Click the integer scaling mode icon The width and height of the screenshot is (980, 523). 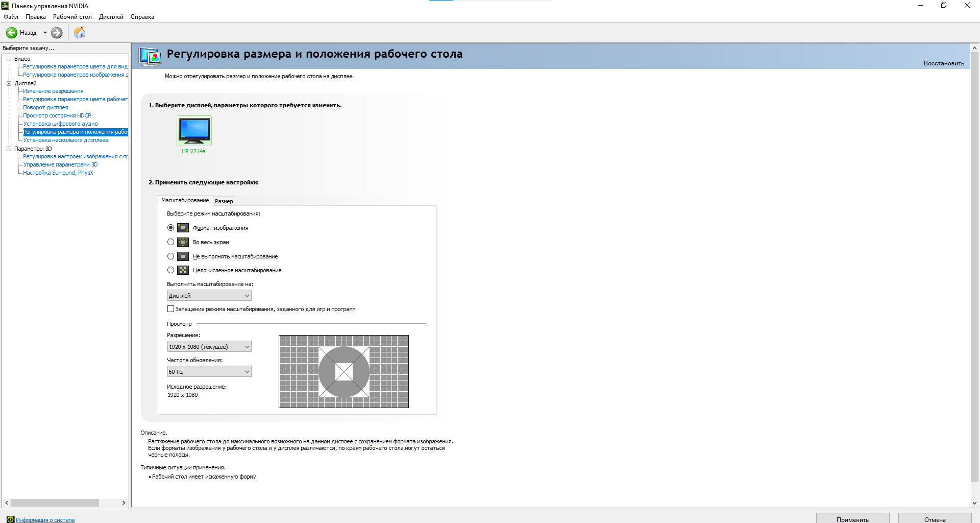(x=183, y=270)
